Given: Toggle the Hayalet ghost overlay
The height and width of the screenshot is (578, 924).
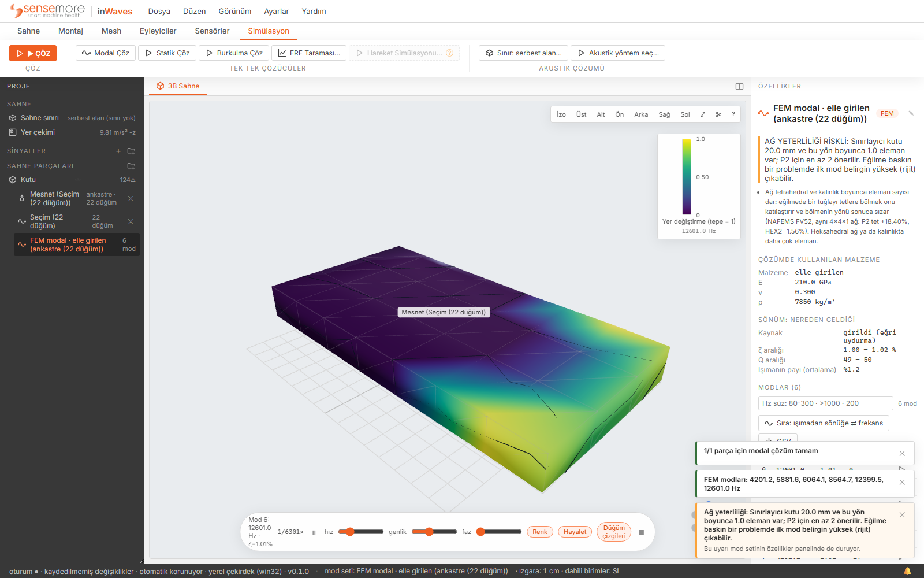Looking at the screenshot, I should coord(575,532).
